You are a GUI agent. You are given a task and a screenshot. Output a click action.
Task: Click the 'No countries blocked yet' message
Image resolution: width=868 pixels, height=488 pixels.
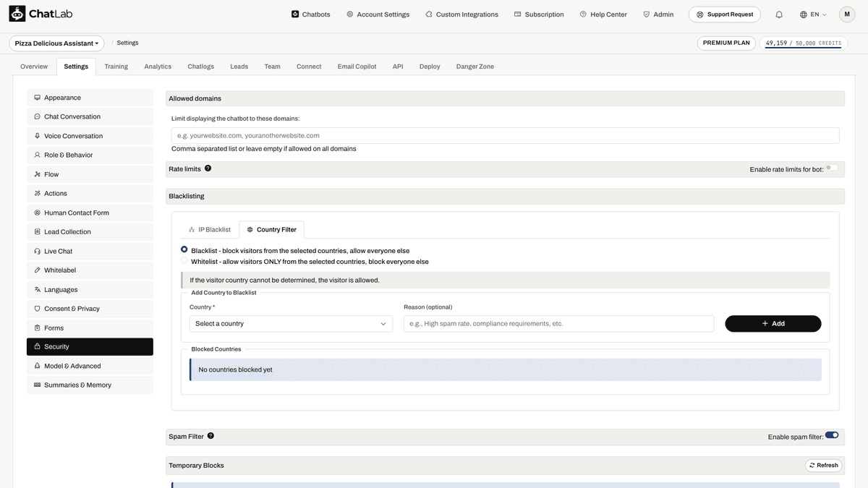click(506, 369)
